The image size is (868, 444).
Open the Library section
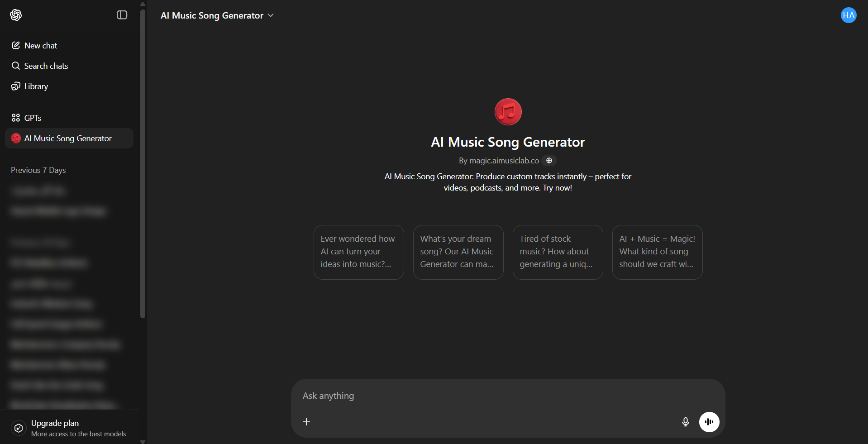click(x=69, y=86)
